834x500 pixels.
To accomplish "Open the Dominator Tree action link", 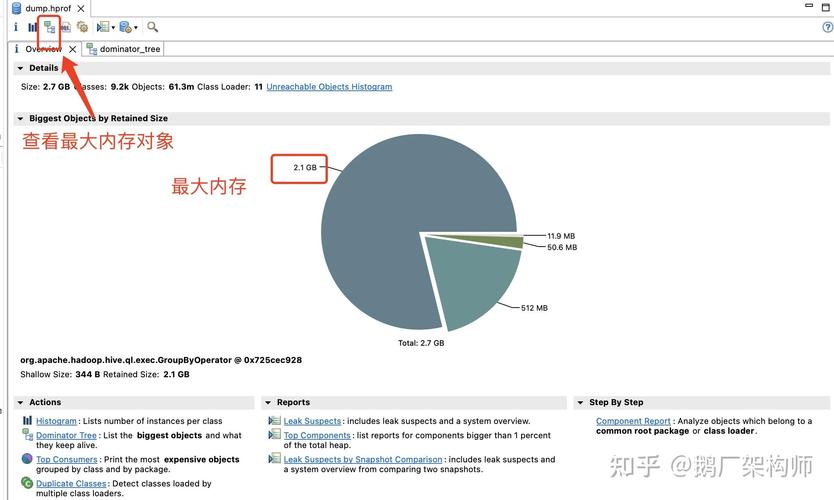I will [x=66, y=436].
